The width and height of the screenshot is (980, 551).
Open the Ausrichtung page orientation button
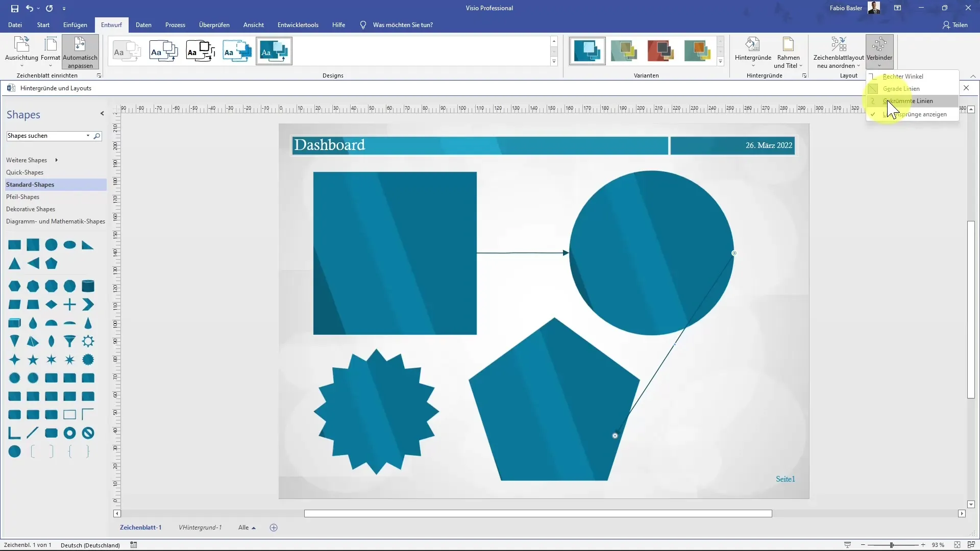click(x=21, y=52)
